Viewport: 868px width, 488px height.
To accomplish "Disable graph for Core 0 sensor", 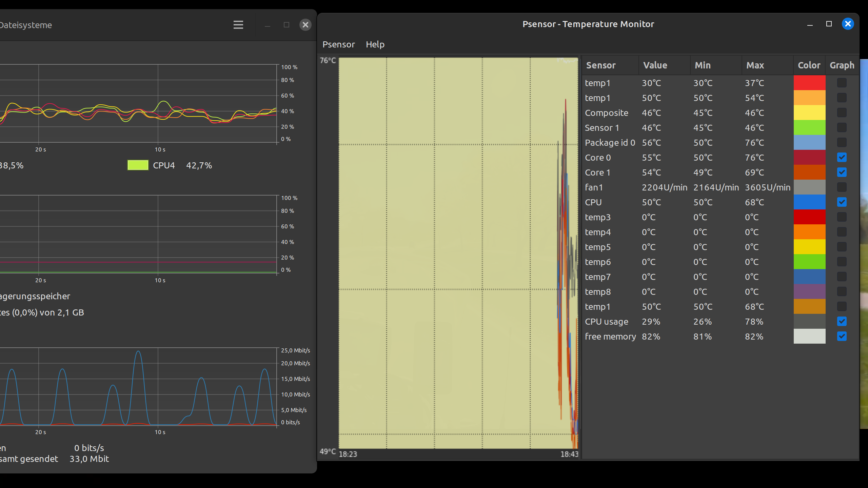I will [x=842, y=158].
